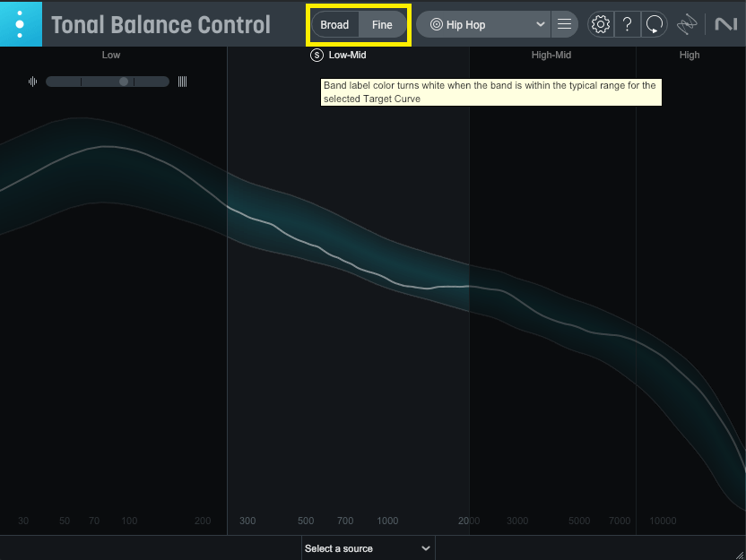This screenshot has height=560, width=746.
Task: Click the speech bubble icon
Action: click(655, 24)
